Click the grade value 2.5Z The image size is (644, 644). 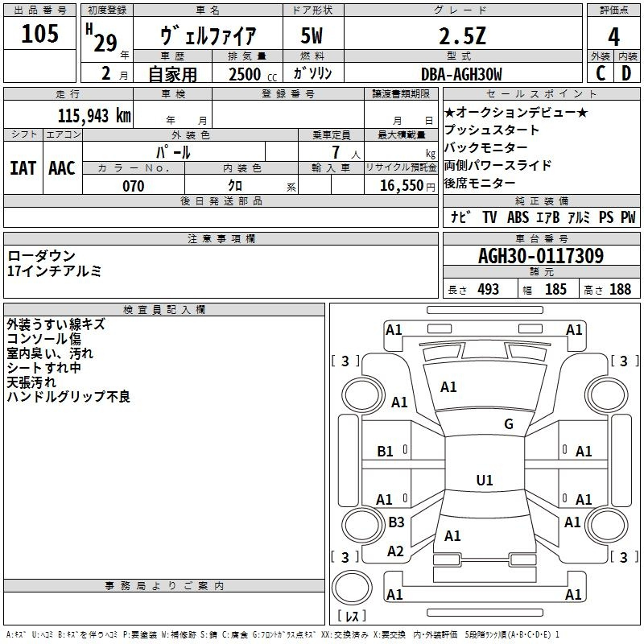pyautogui.click(x=463, y=35)
